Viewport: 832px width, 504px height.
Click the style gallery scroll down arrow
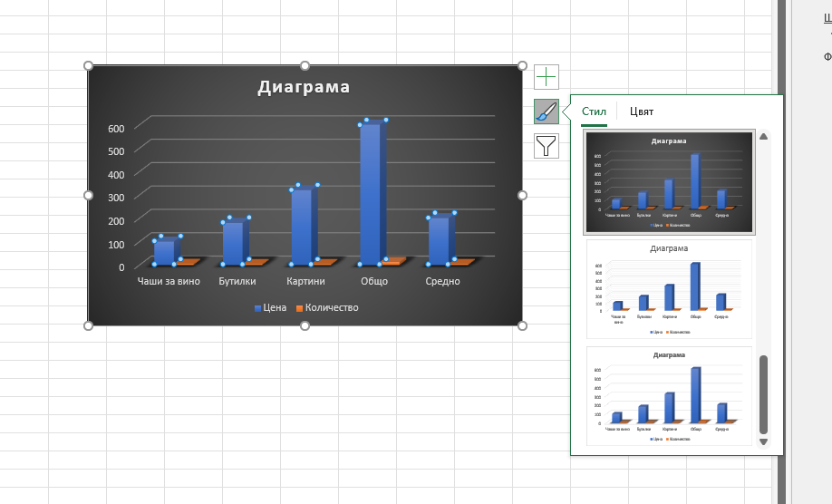763,441
